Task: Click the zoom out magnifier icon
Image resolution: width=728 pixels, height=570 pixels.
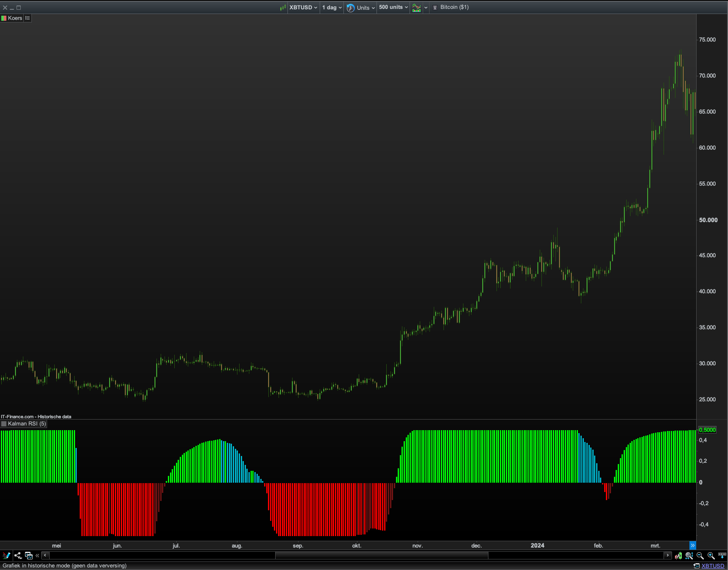Action: pos(700,556)
